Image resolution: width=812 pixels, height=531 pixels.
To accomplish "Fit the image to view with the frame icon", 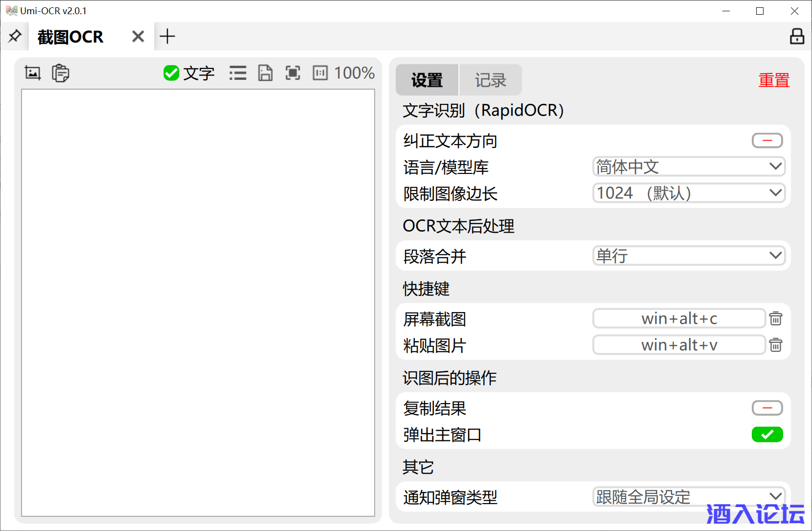I will [x=293, y=73].
